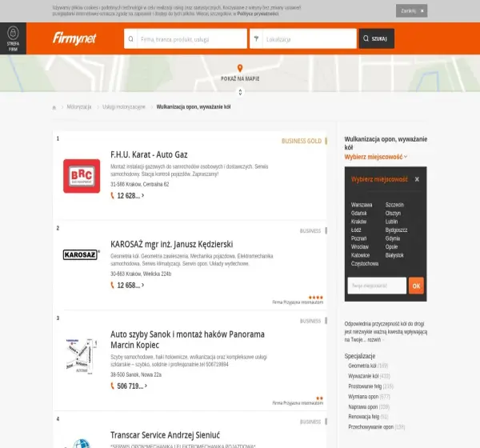
Task: Click Auto szyby Sanok two-star rating
Action: point(319,398)
